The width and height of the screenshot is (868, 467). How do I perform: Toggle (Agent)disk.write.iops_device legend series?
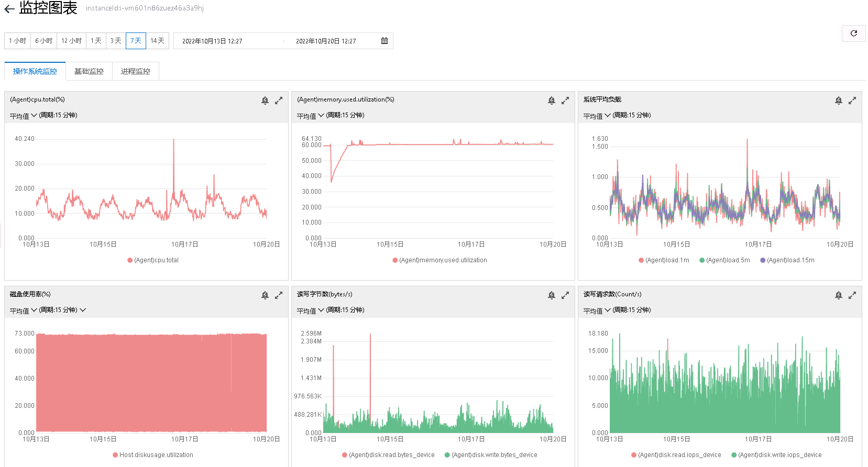pos(776,455)
